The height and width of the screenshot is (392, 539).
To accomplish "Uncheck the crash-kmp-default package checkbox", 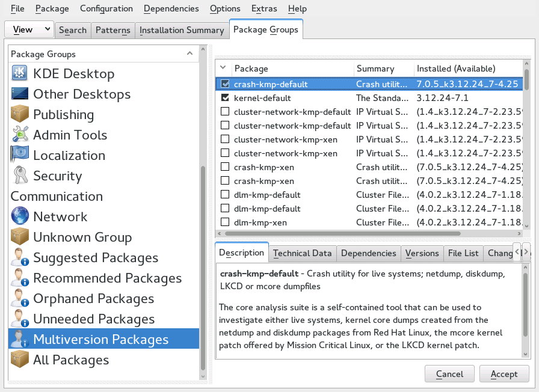I will pyautogui.click(x=225, y=84).
